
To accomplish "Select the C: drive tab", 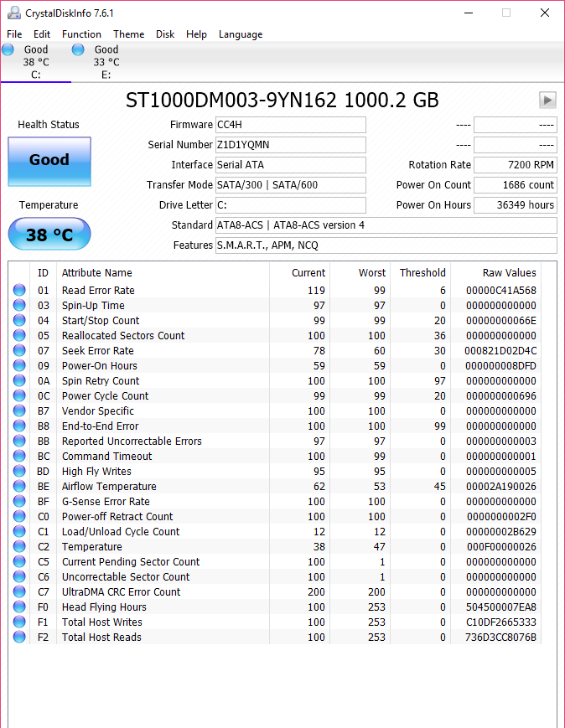I will (x=35, y=62).
